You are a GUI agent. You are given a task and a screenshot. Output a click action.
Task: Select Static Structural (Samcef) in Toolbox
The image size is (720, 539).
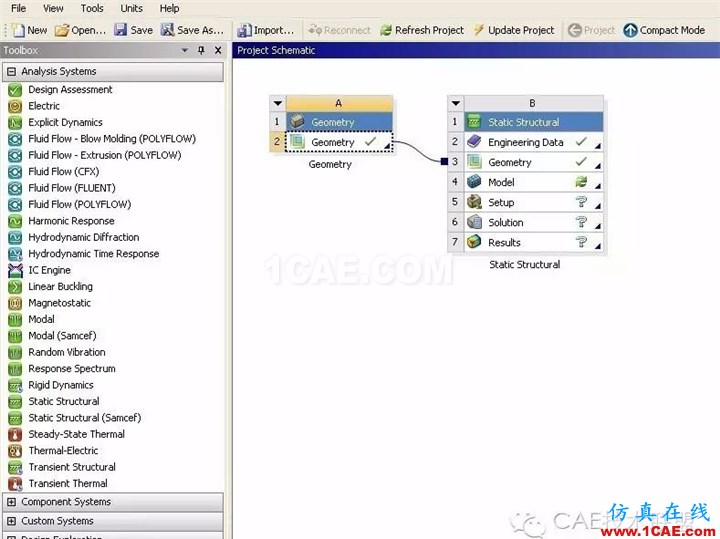(84, 418)
